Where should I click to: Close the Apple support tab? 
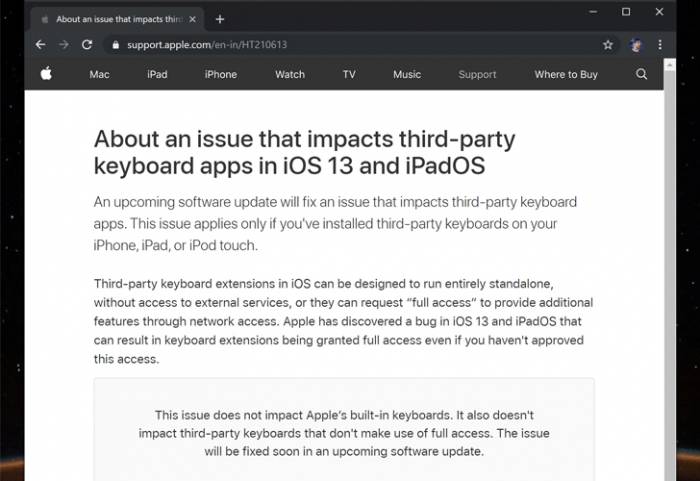tap(193, 19)
